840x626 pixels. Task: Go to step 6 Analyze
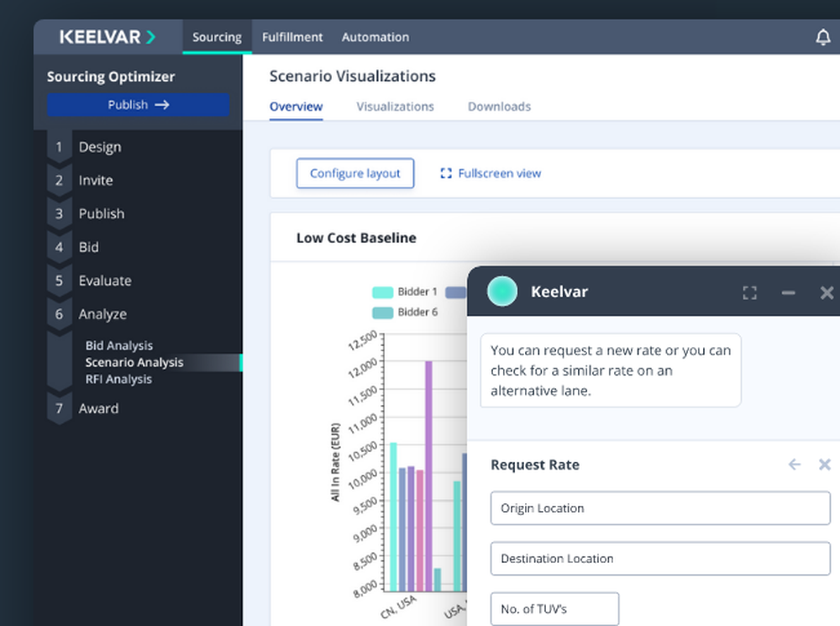102,314
